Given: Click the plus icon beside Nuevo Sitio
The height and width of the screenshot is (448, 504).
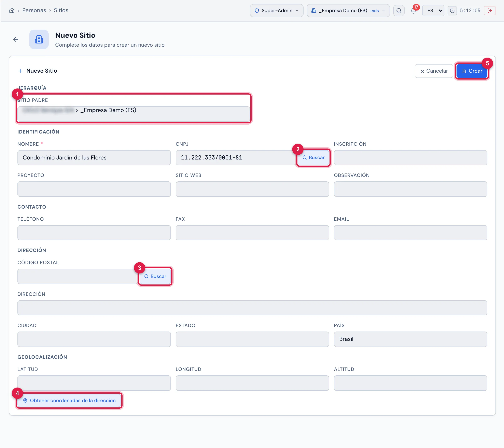Looking at the screenshot, I should [x=20, y=71].
